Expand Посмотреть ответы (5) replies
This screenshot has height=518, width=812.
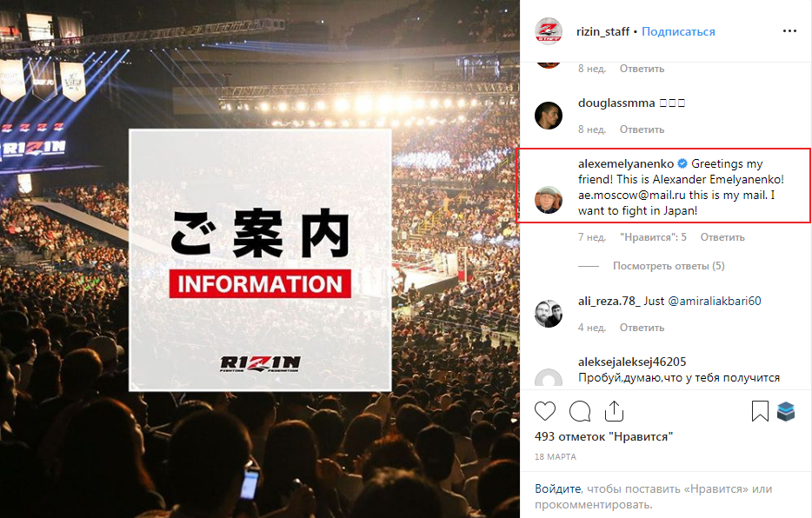point(669,266)
